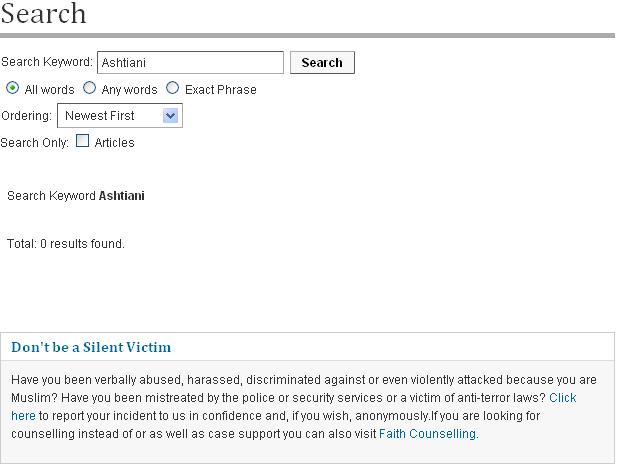618x469 pixels.
Task: Click the 'Search Only:' label
Action: pos(35,143)
